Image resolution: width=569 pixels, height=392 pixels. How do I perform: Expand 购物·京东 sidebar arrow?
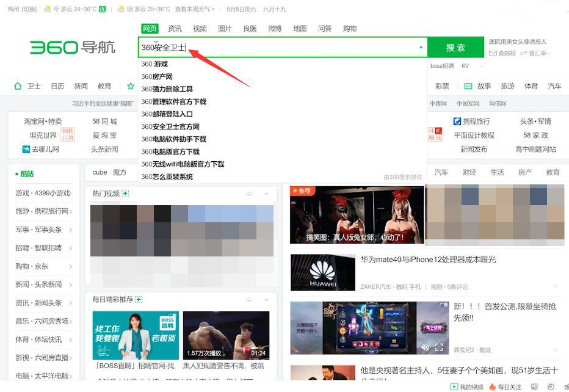[x=70, y=266]
